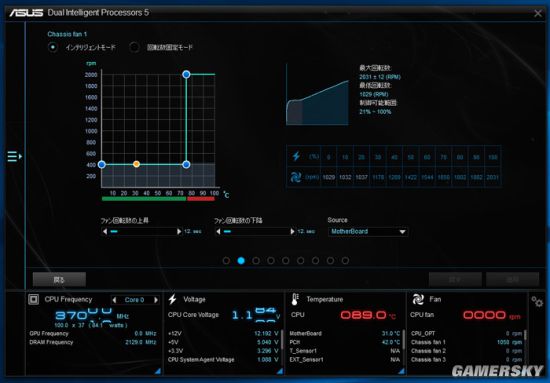
Task: Expand the CPU Frequency panel corner arrow
Action: (157, 371)
